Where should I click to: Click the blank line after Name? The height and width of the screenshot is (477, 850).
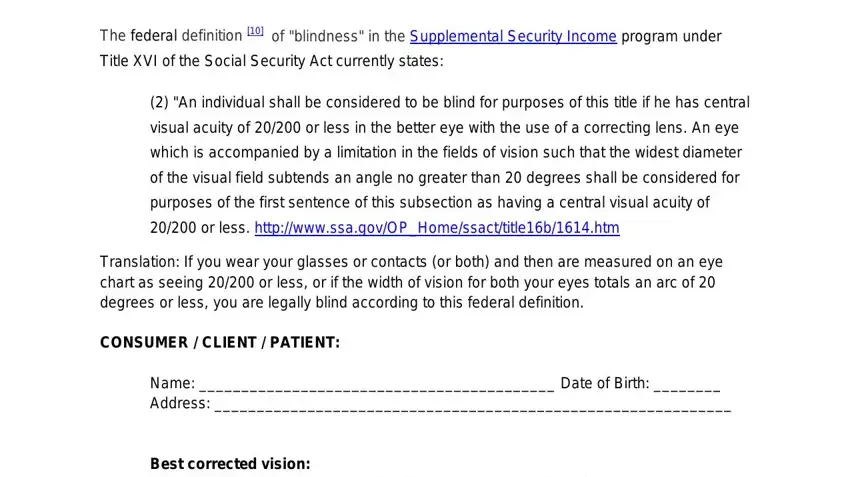pyautogui.click(x=377, y=384)
